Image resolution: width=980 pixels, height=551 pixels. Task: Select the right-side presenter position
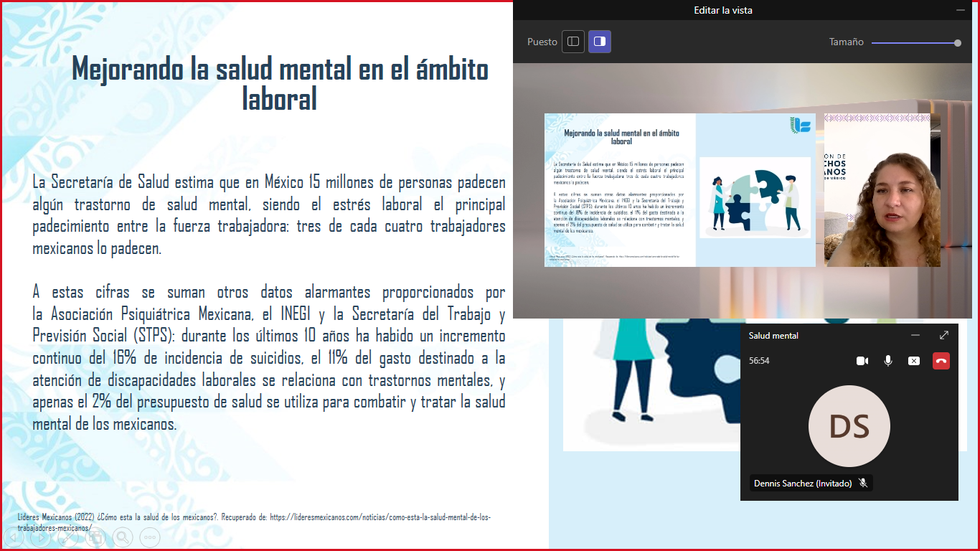pos(600,42)
